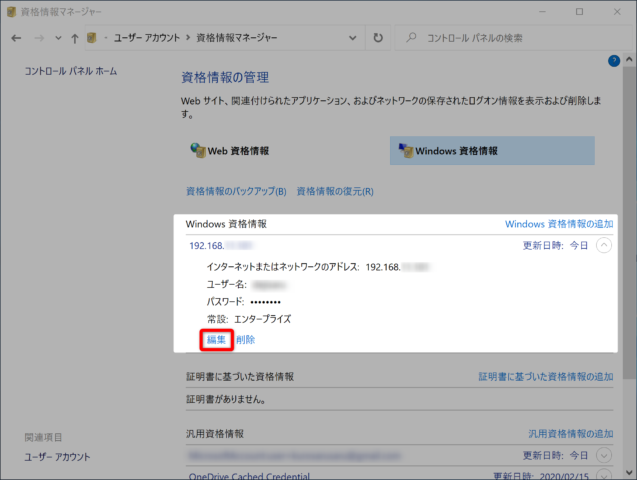Open the blue help icon
The width and height of the screenshot is (637, 480).
click(614, 61)
